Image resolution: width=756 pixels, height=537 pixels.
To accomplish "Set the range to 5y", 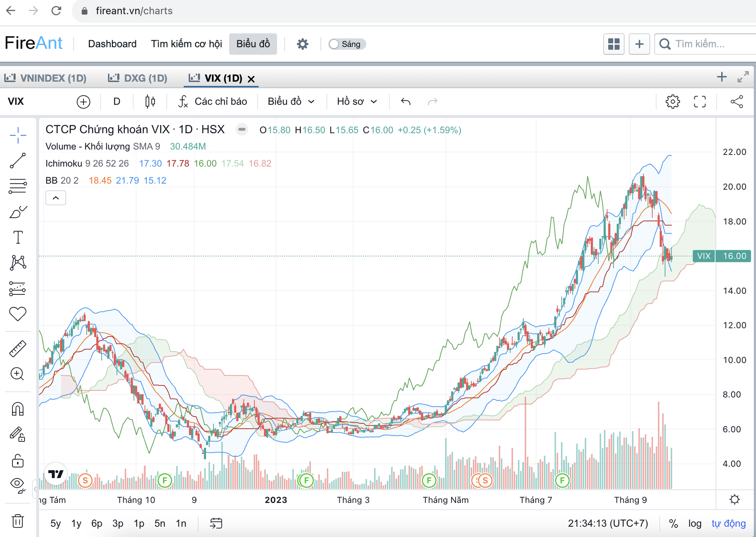I will pos(55,523).
